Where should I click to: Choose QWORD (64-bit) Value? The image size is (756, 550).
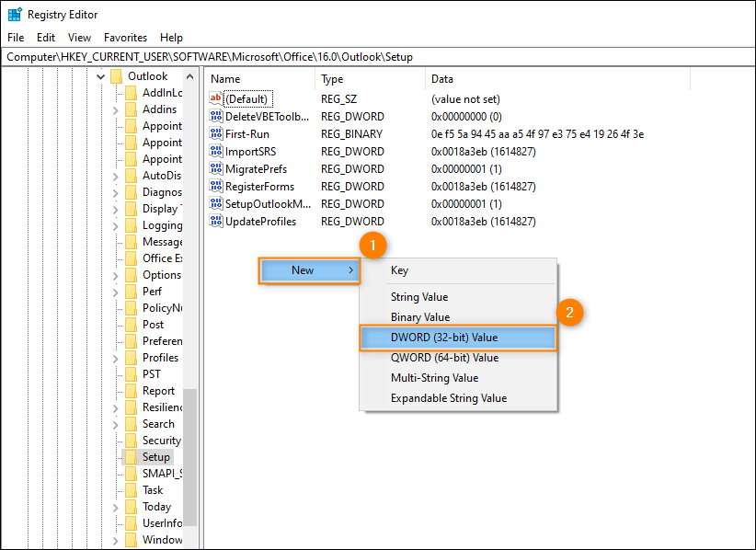tap(458, 358)
